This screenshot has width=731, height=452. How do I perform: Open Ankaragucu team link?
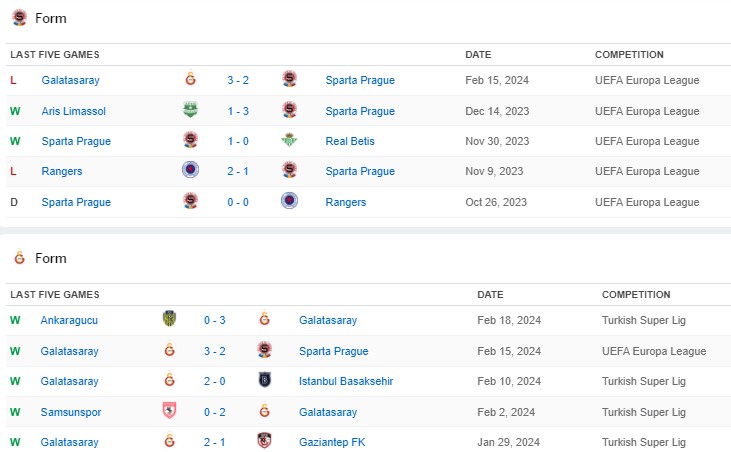(69, 320)
